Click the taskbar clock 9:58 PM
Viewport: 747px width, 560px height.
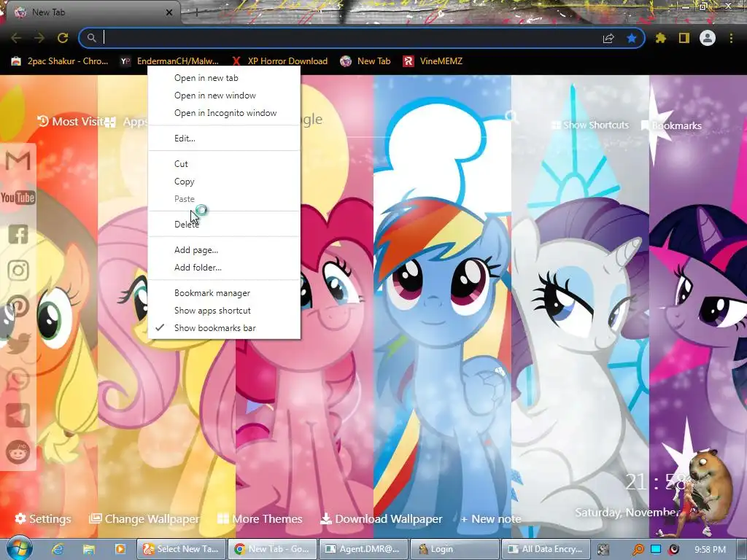(x=710, y=550)
